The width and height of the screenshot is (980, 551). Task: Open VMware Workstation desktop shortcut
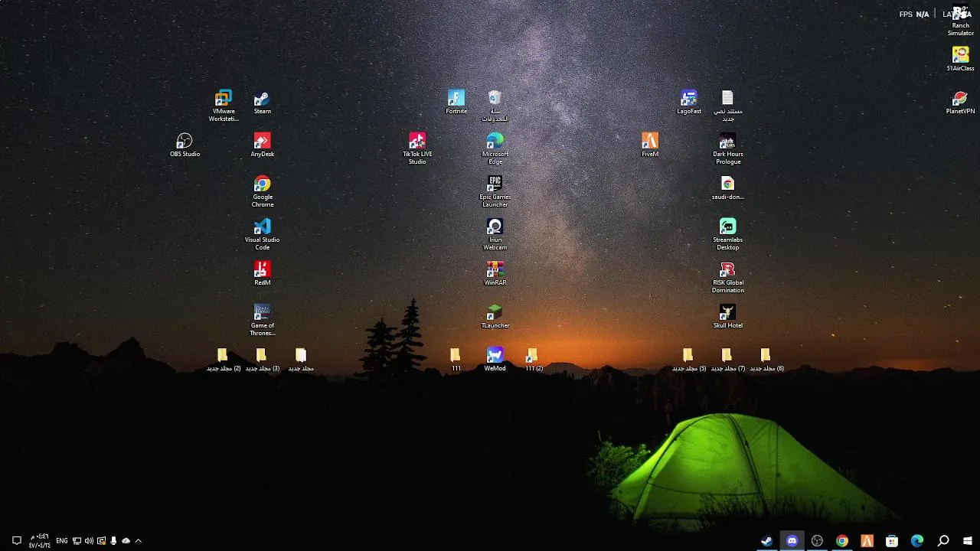pos(224,106)
